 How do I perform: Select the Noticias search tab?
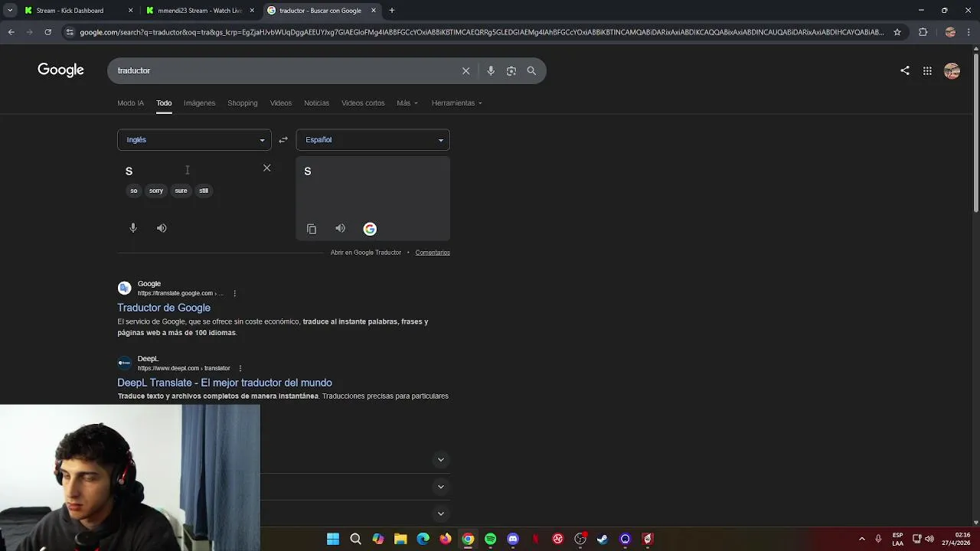pos(316,103)
